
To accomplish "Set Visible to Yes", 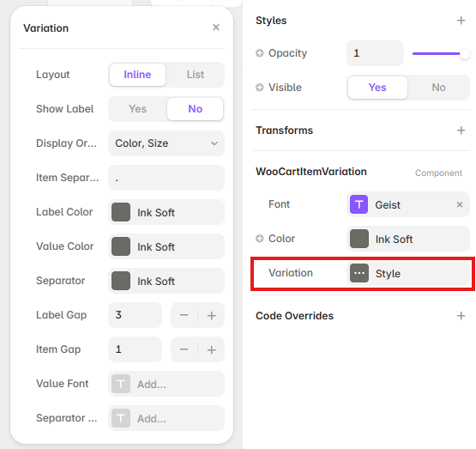I will (x=377, y=88).
